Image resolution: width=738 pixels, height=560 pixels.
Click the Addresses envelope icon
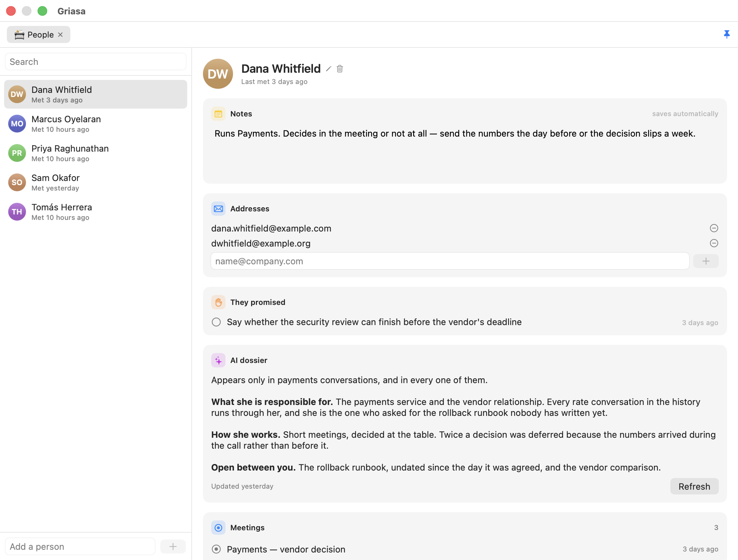218,209
